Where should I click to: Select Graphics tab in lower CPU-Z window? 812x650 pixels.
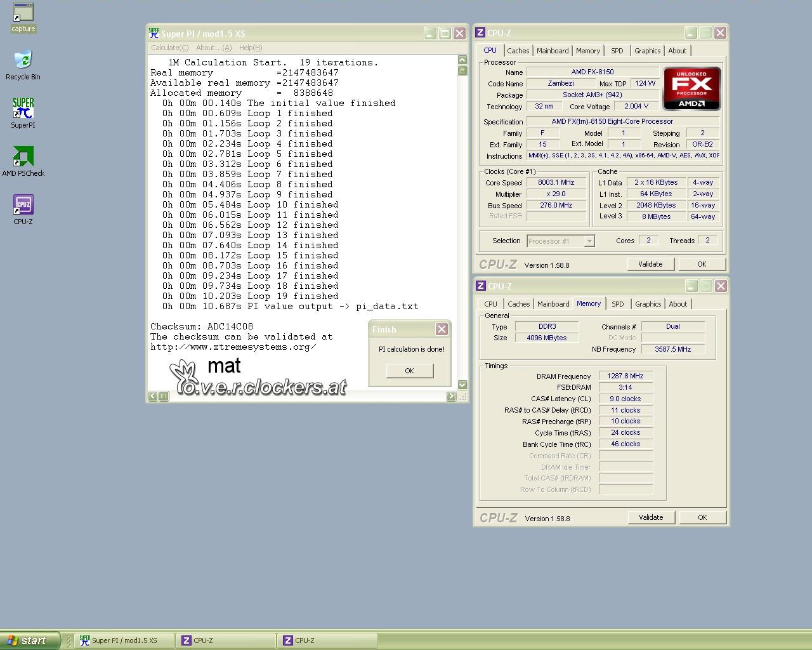[648, 304]
